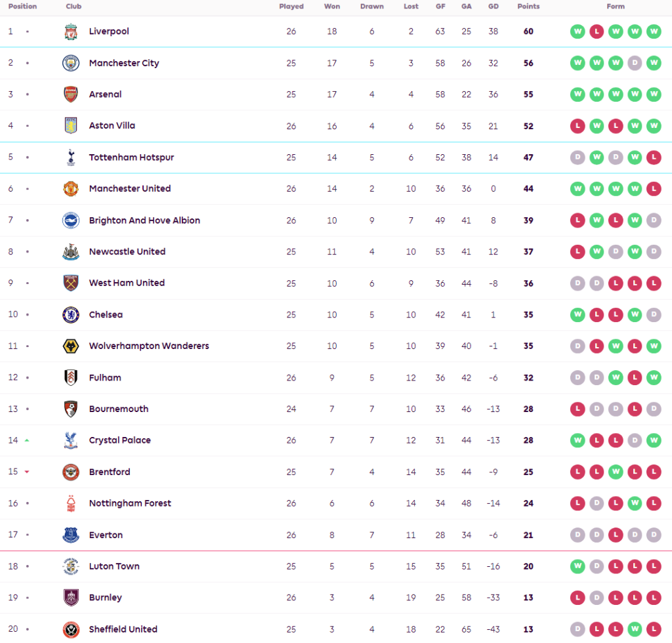
Task: Click the Tottenham Hotspur cockerel crest
Action: tap(71, 157)
